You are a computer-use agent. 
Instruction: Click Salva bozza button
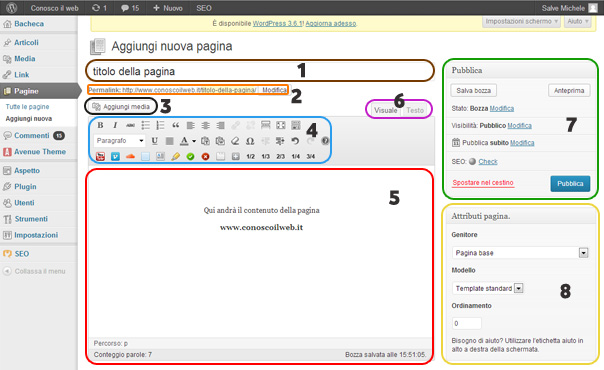coord(473,90)
